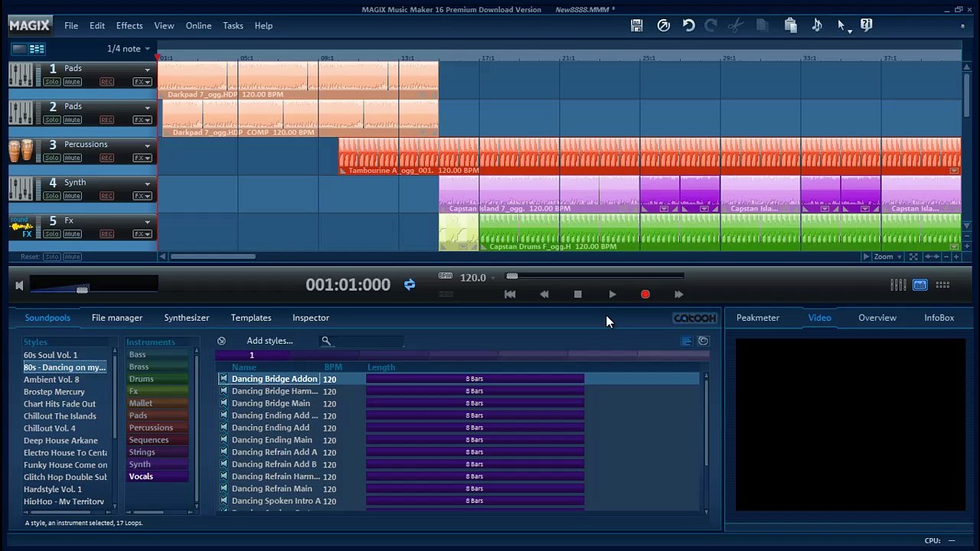Switch to multi-track arranger view icon
980x551 pixels.
(37, 49)
